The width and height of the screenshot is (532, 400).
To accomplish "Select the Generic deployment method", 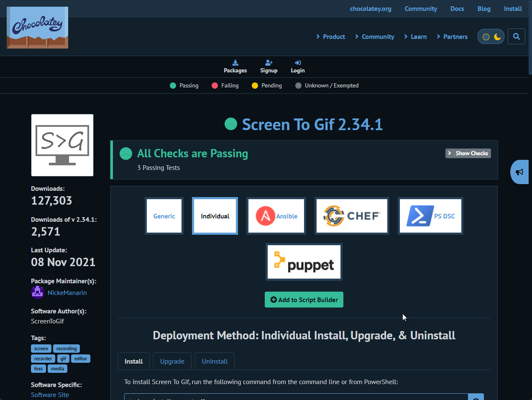I will pos(164,216).
